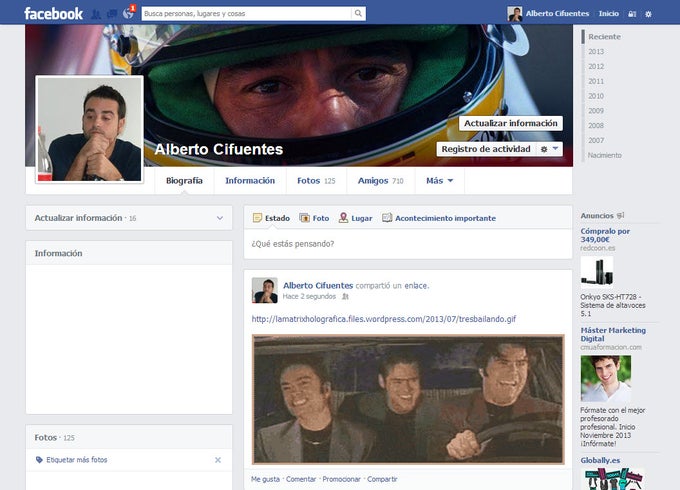This screenshot has height=490, width=680.
Task: Select the Lugar composer option
Action: [356, 218]
